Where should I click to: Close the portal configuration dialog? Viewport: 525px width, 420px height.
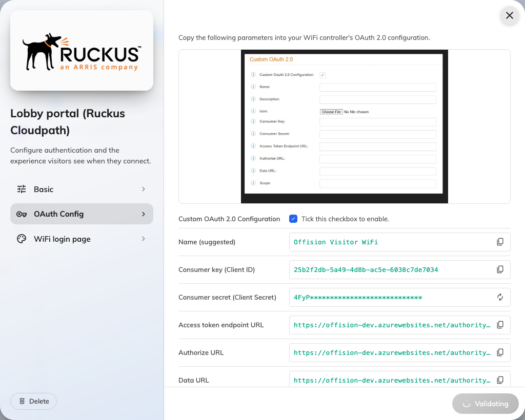coord(509,15)
